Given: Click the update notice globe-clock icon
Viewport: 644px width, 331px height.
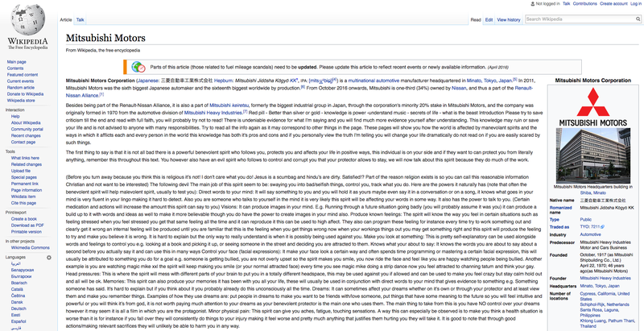Looking at the screenshot, I should pos(138,67).
